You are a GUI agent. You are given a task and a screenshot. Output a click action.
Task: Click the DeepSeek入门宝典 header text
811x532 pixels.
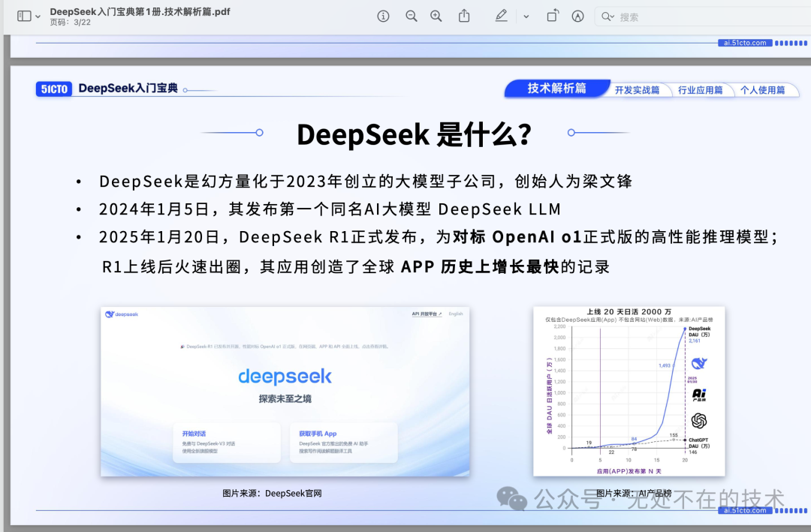(x=128, y=89)
